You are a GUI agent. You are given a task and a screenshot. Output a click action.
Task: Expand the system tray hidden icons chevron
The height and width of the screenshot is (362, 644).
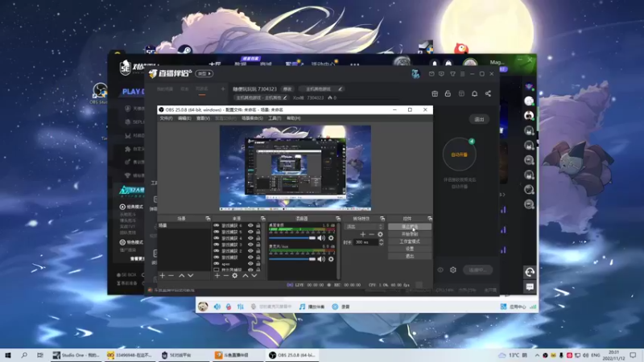[x=537, y=355]
